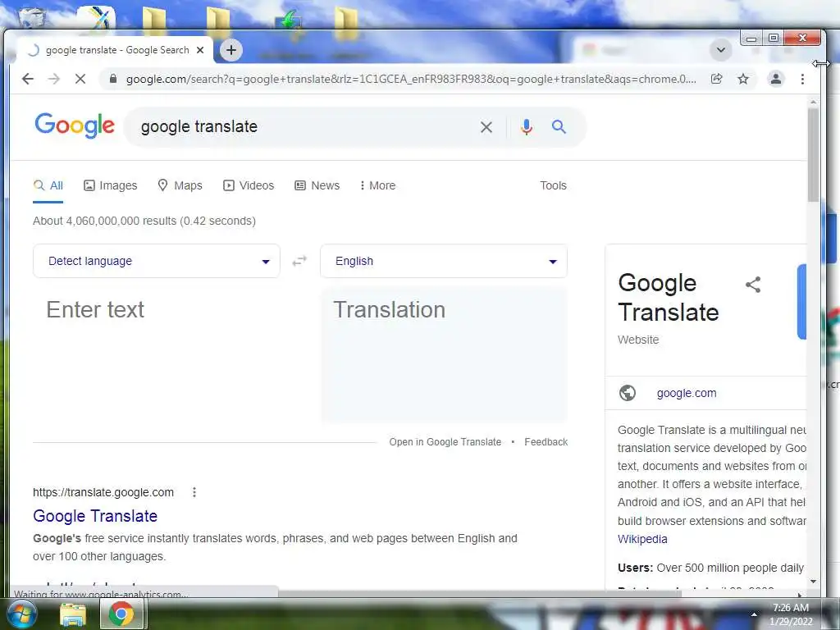840x630 pixels.
Task: Switch to the Images tab
Action: pyautogui.click(x=111, y=185)
